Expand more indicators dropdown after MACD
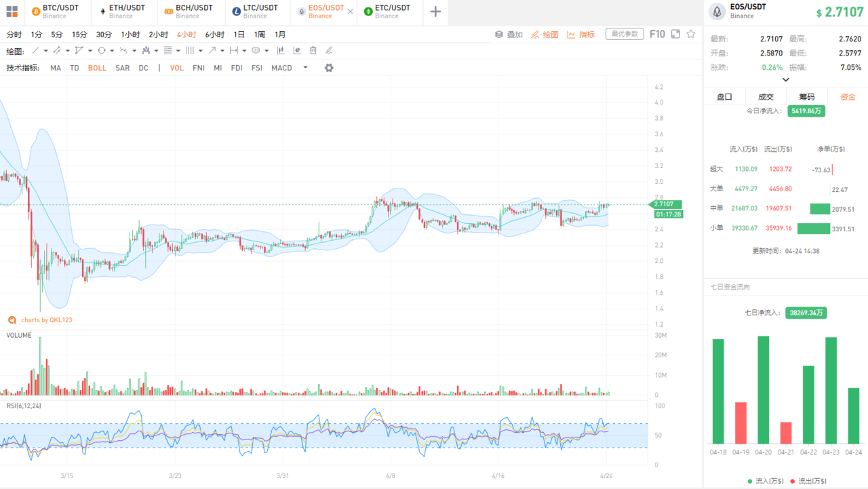 (306, 67)
